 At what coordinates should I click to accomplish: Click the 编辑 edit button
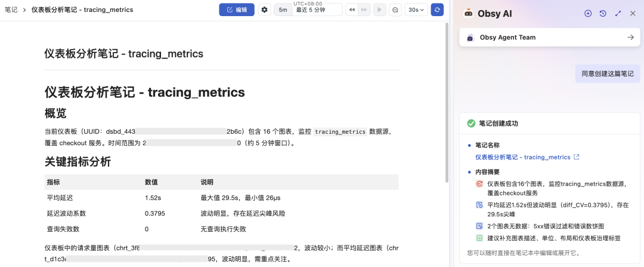pos(237,10)
